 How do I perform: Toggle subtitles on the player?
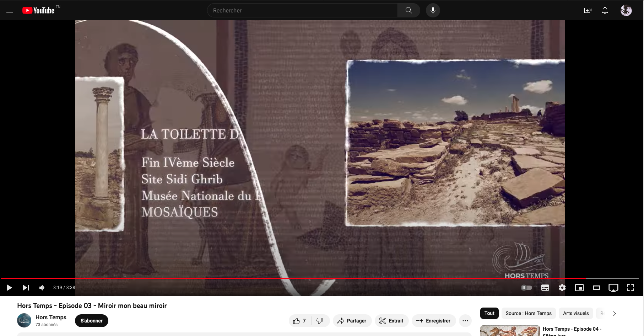tap(545, 288)
